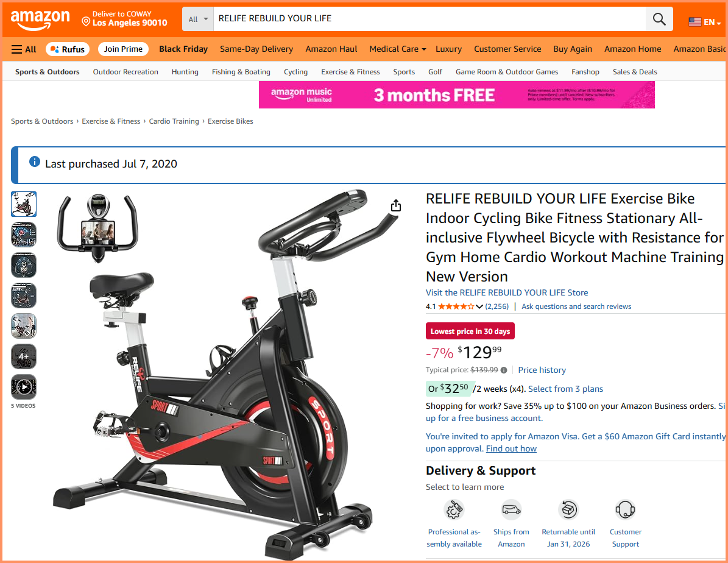
Task: Open the All hamburger menu
Action: pos(24,49)
